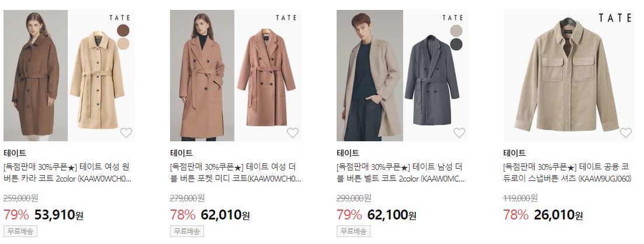
Task: Open the pink double-button midi coat image
Action: [236, 75]
